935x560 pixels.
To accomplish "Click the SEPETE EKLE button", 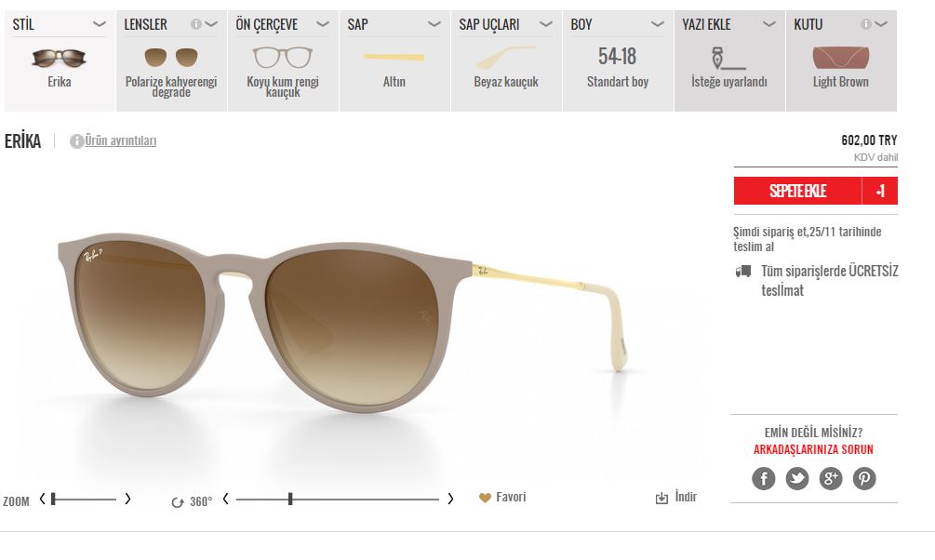I will (x=798, y=191).
